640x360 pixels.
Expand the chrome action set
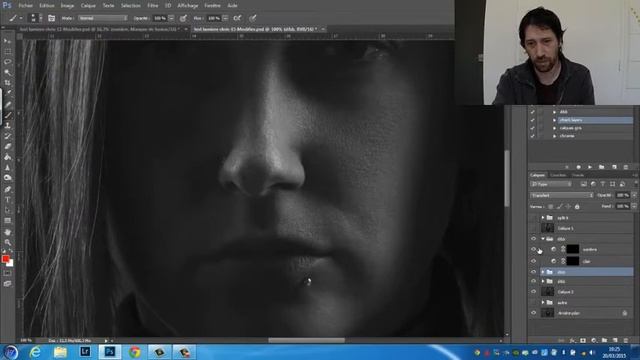pyautogui.click(x=554, y=136)
